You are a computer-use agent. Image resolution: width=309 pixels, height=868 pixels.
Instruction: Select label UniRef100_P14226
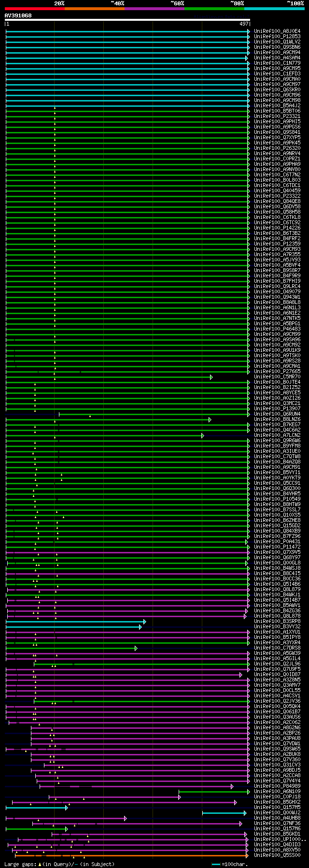click(x=277, y=228)
